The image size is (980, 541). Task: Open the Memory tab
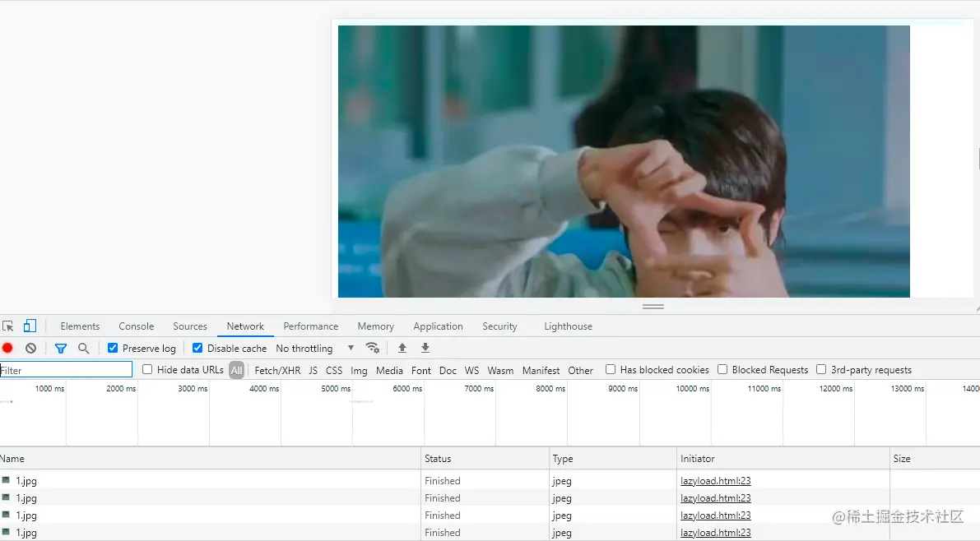[x=375, y=326]
